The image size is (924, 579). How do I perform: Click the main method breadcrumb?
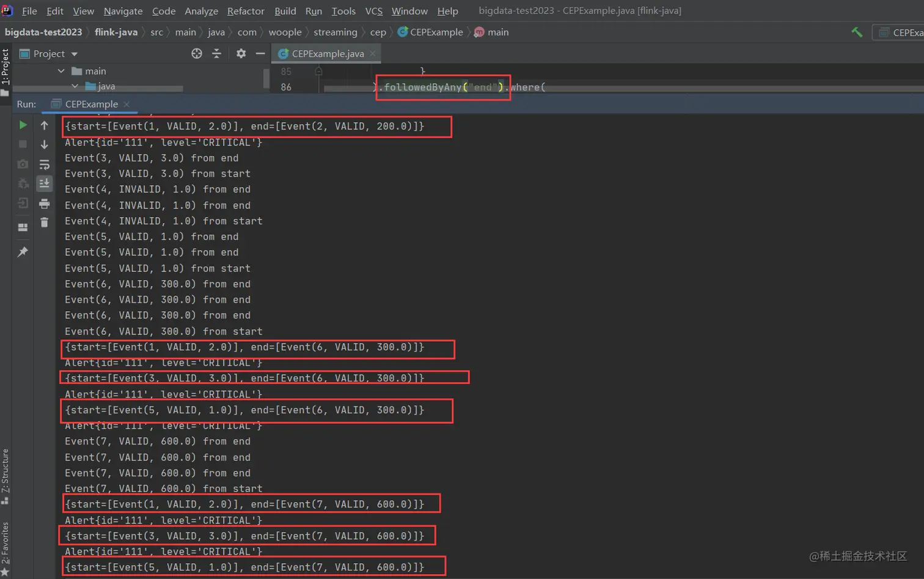(491, 32)
